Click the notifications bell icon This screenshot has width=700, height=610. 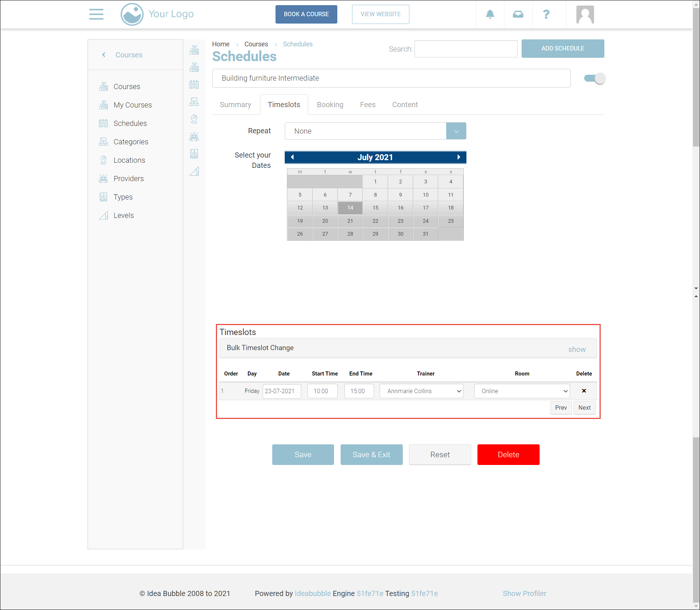pyautogui.click(x=490, y=14)
